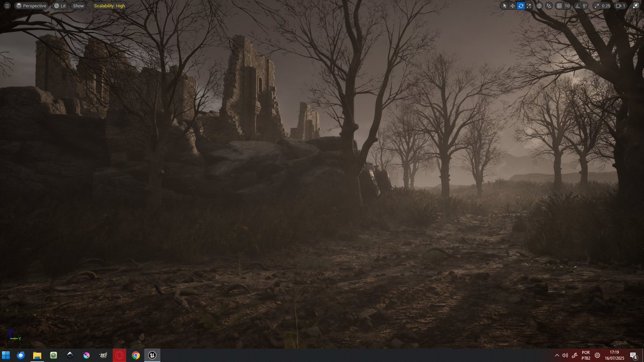Open GIMP from the taskbar
Screen dimensions: 644x362
click(103, 355)
